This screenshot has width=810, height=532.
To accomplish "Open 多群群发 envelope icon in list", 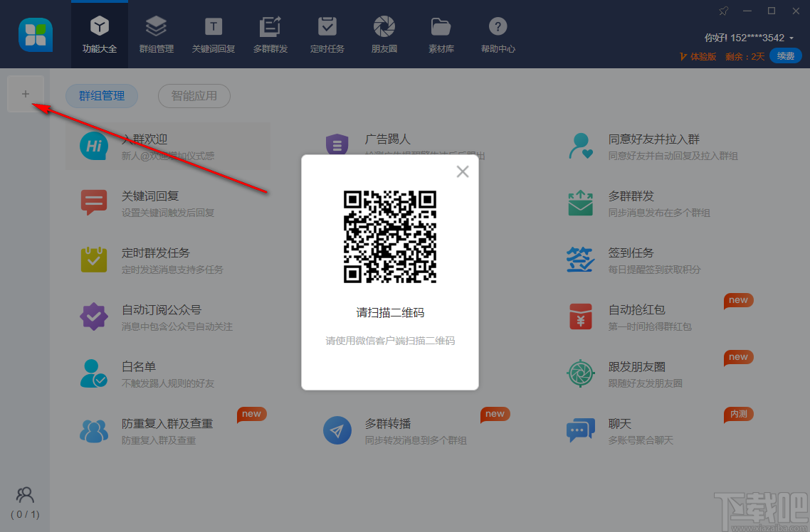I will pyautogui.click(x=581, y=203).
